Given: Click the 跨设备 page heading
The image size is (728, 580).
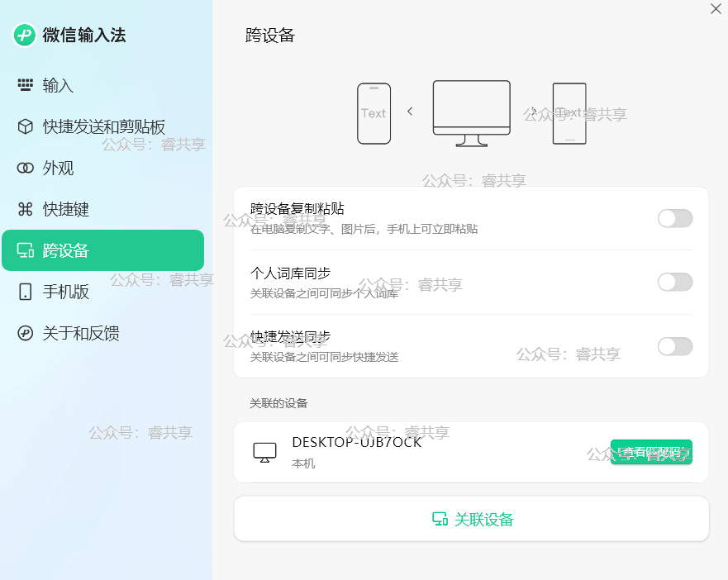Looking at the screenshot, I should point(269,36).
